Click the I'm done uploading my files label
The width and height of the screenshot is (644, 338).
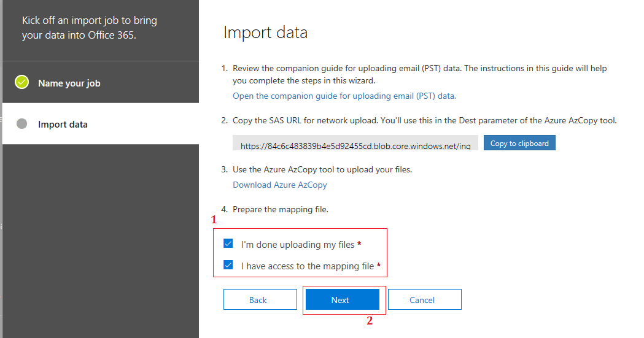(298, 244)
